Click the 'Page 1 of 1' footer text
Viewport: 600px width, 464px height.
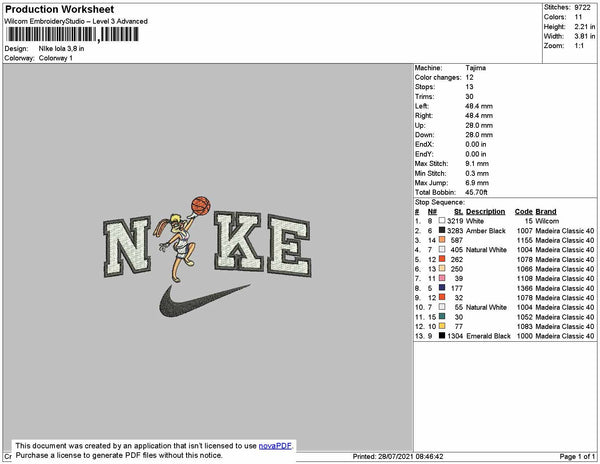click(x=577, y=456)
